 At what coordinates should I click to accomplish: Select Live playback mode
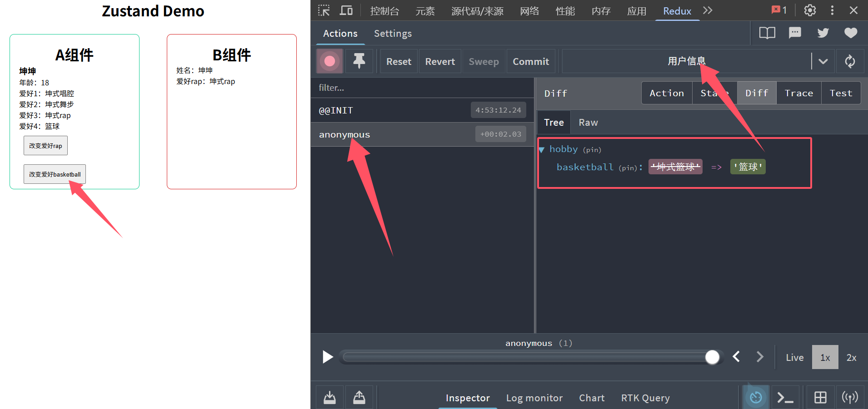click(x=795, y=357)
